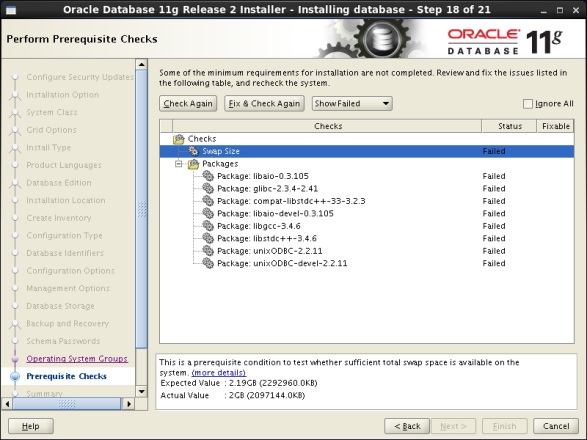Click the Back button
The image size is (587, 440).
point(407,426)
